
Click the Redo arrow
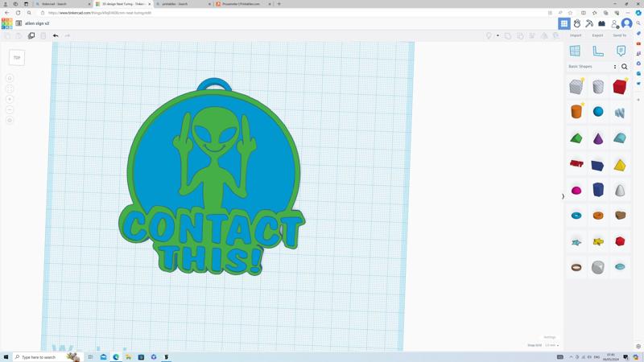pos(68,35)
